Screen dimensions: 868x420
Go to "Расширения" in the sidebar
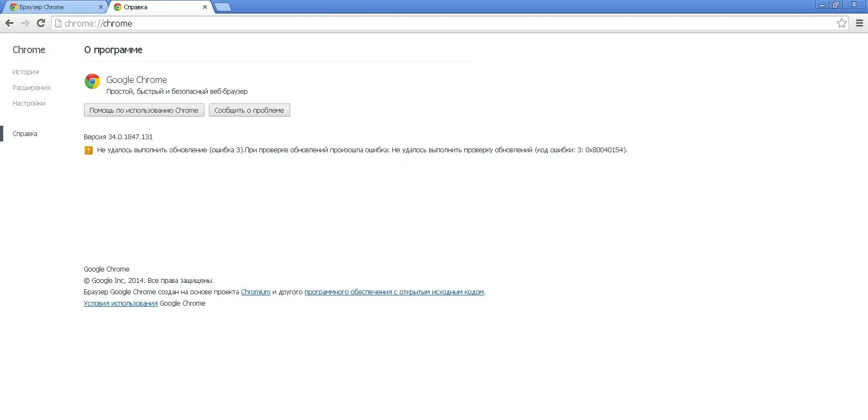tap(31, 88)
